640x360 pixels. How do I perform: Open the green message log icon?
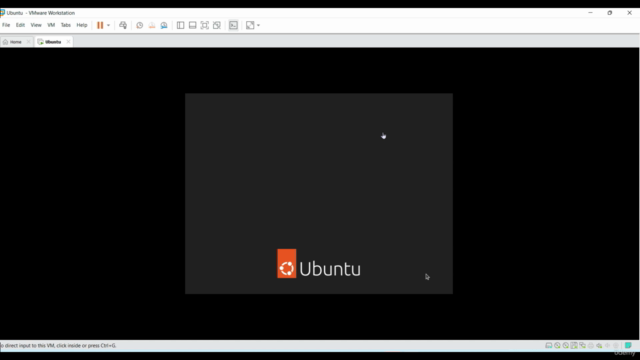click(x=628, y=345)
